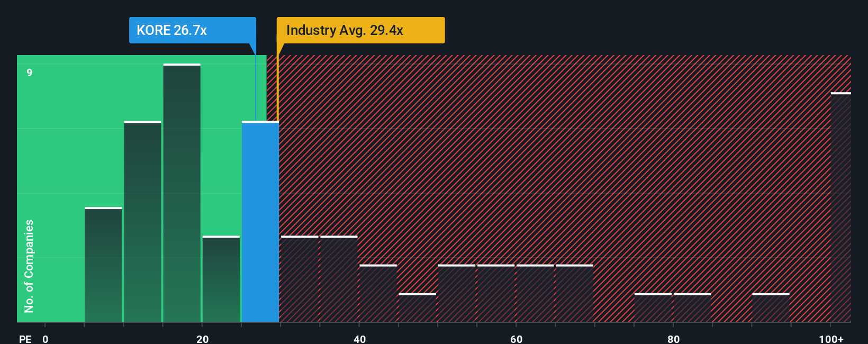The width and height of the screenshot is (868, 344).
Task: Click the Industry Avg. 29.4x label
Action: [360, 30]
